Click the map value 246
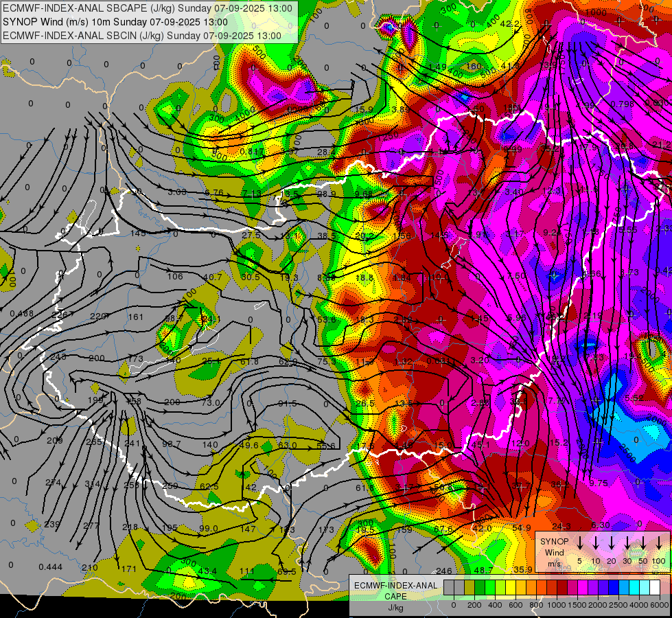This screenshot has width=672, height=618. pyautogui.click(x=444, y=571)
